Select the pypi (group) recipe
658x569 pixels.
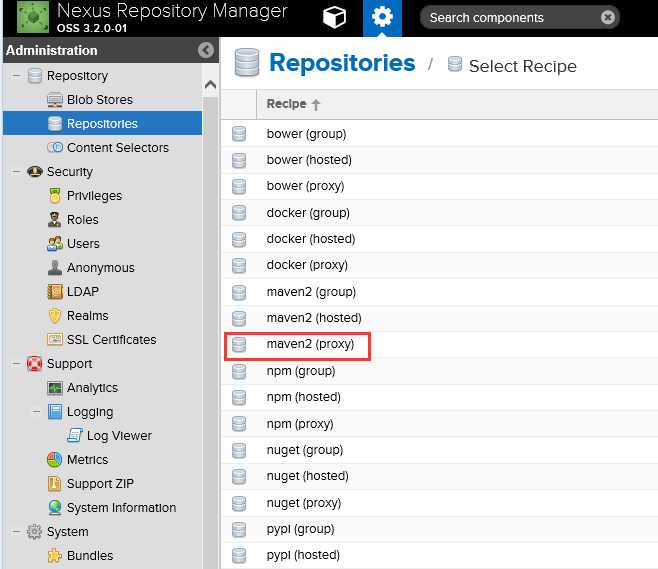439,529
